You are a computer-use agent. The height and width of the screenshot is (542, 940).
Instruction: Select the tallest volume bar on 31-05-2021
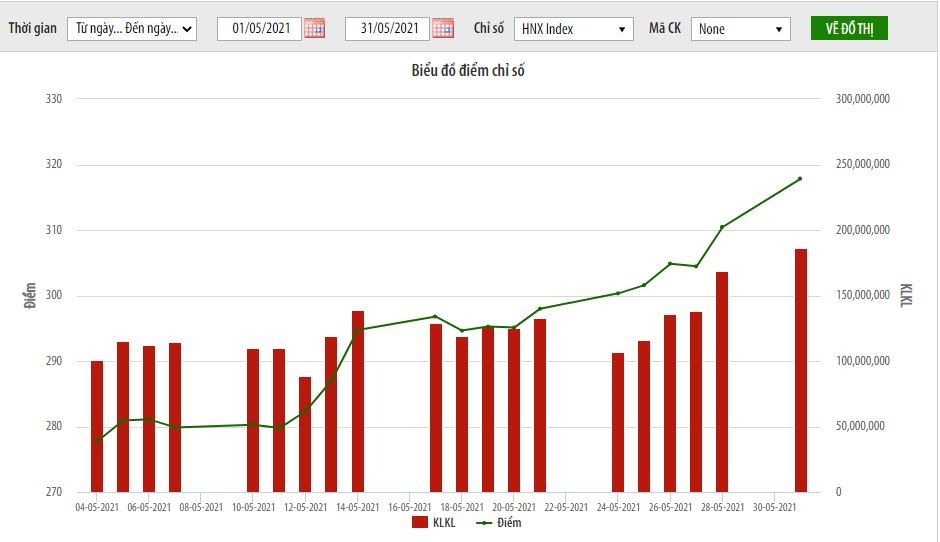[x=801, y=370]
